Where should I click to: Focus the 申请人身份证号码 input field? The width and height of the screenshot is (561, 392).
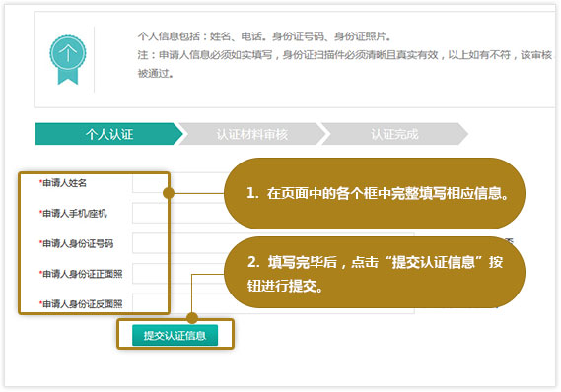pyautogui.click(x=274, y=243)
